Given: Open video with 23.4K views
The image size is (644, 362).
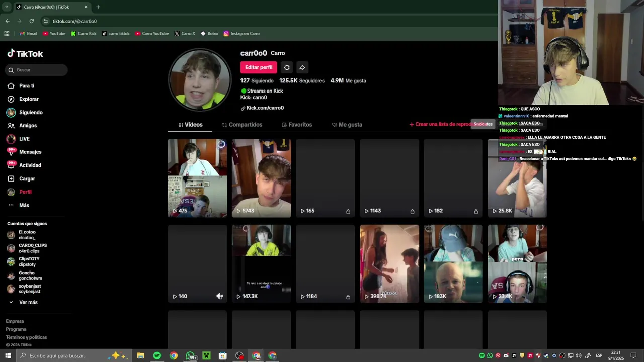Looking at the screenshot, I should (x=517, y=263).
